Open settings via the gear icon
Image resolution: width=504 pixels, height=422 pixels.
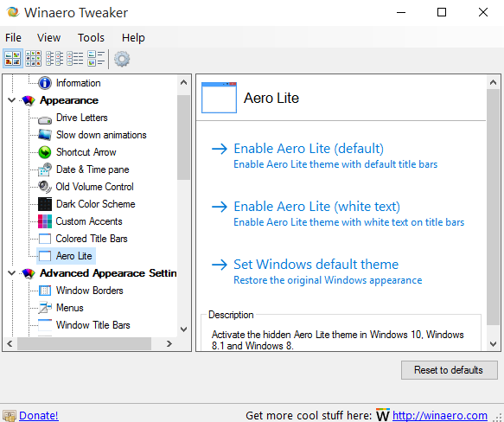coord(122,59)
